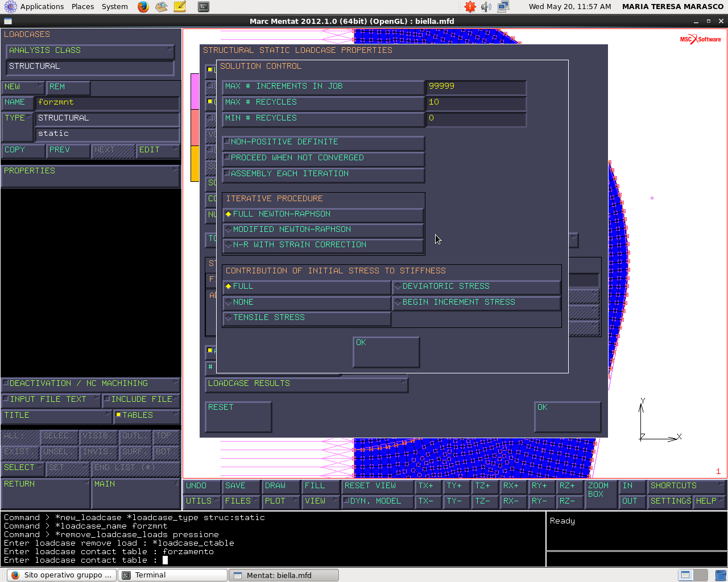Open SHORTCUTS menu
This screenshot has height=582, width=728.
click(x=686, y=486)
